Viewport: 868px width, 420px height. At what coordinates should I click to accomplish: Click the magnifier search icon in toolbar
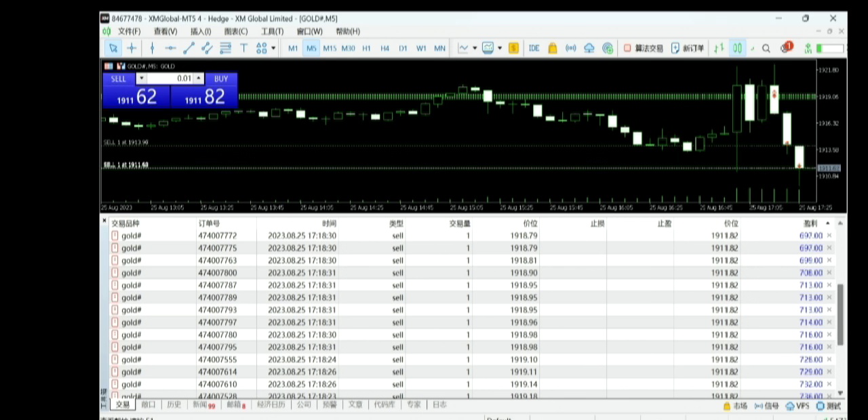click(x=766, y=48)
